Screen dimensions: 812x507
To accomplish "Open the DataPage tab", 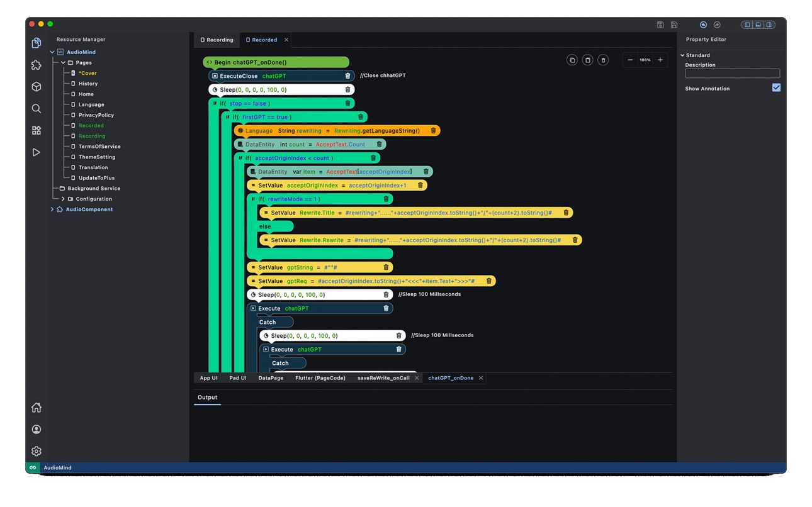I will [x=271, y=378].
